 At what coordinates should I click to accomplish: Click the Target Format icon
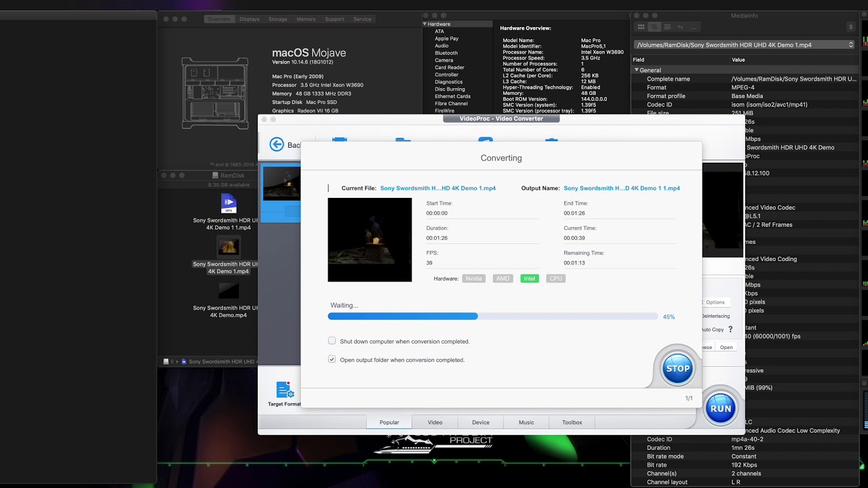(x=285, y=390)
